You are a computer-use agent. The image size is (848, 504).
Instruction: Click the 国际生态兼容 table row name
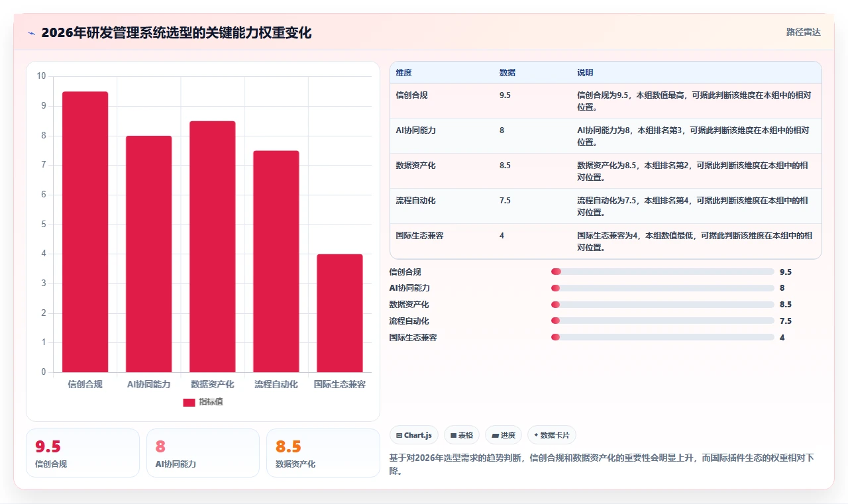point(420,236)
